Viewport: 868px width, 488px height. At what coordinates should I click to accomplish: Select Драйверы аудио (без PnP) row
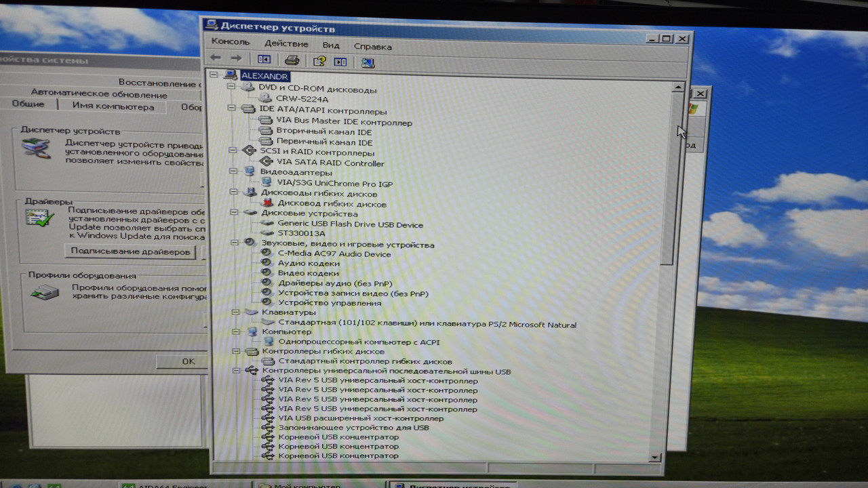point(335,283)
